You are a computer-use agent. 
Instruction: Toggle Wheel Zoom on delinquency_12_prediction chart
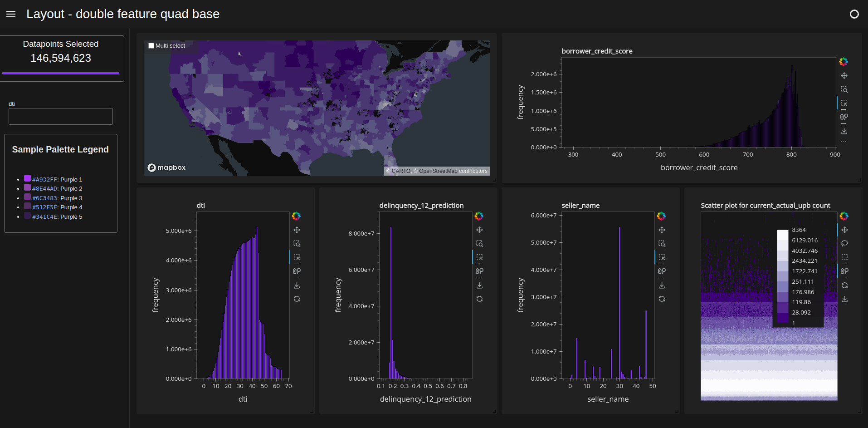[x=479, y=271]
